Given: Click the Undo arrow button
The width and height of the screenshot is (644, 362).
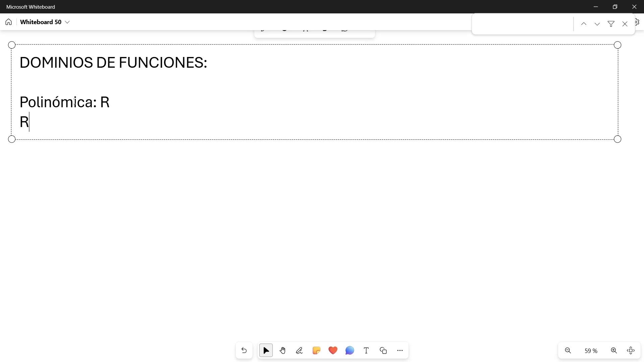Looking at the screenshot, I should pos(244,351).
